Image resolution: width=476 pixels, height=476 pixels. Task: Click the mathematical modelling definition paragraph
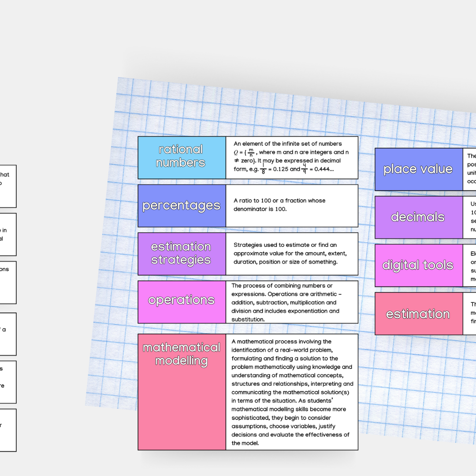(x=292, y=392)
